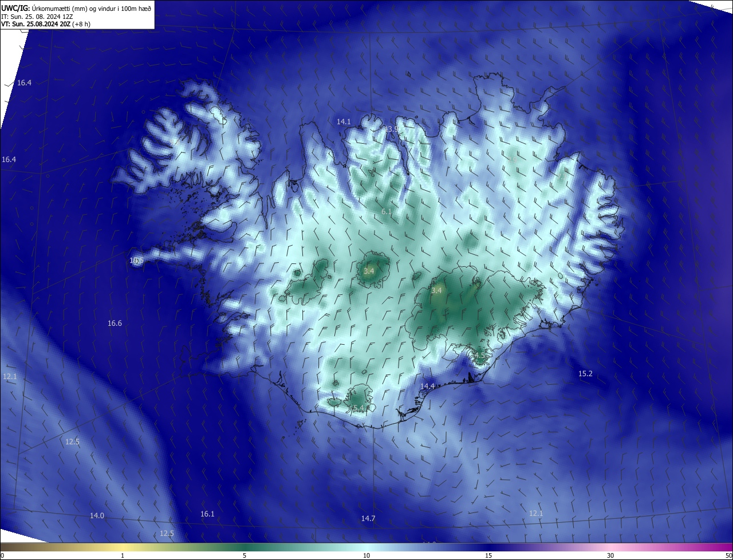Click the 14.0 value label above the colorbar
This screenshot has width=733, height=560.
coord(97,516)
